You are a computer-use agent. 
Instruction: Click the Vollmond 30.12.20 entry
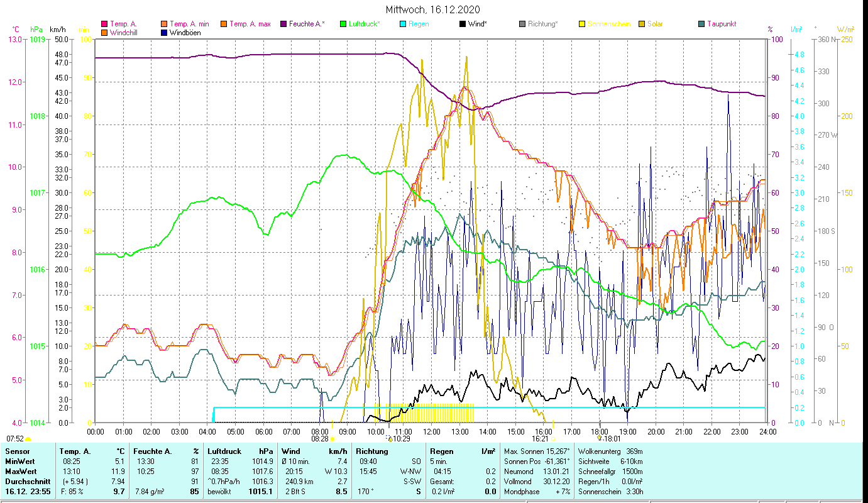(536, 482)
